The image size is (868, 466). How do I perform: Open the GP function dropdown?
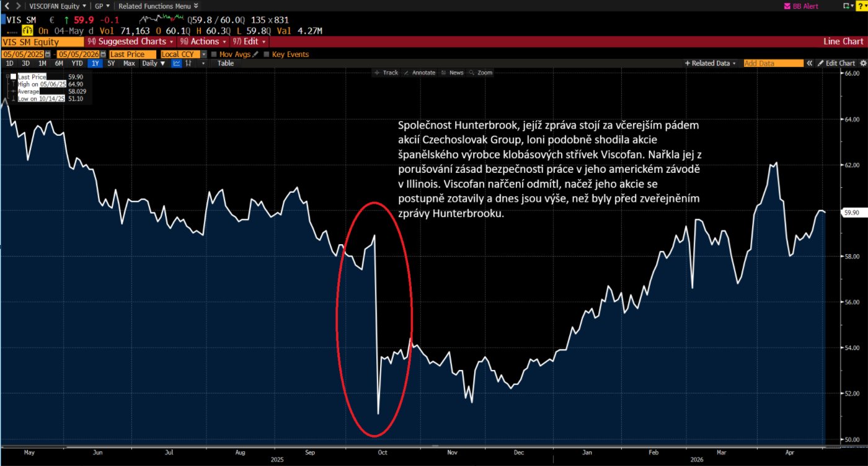pos(102,6)
